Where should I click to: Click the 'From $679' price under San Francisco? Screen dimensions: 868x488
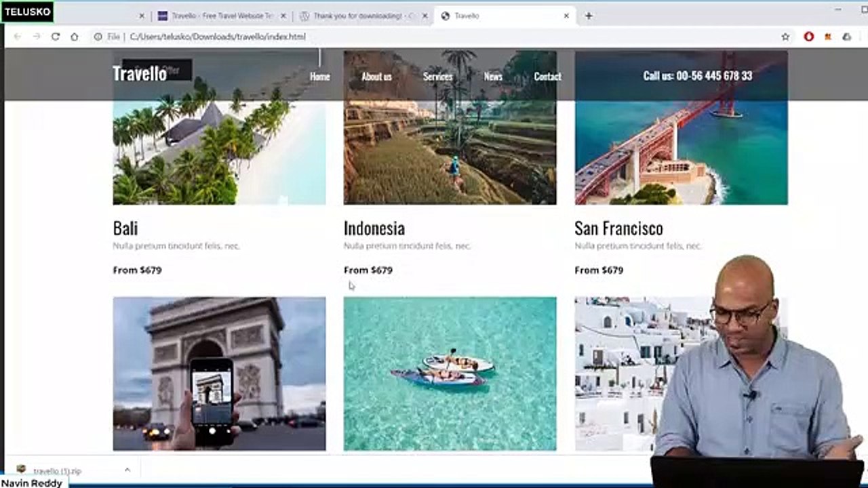(599, 270)
